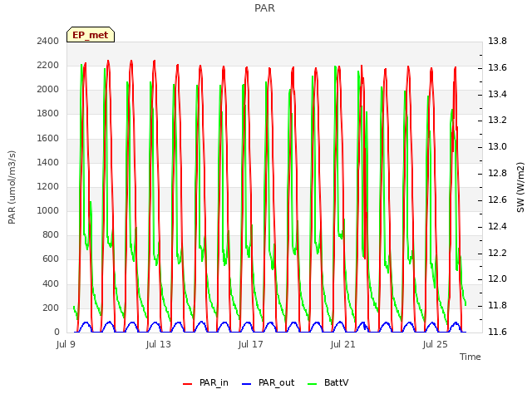Click the 200 left axis tick label
This screenshot has height=399, width=532.
pos(51,308)
